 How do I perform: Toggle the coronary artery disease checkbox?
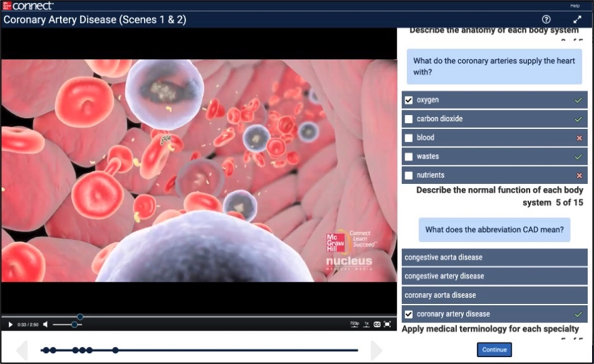[x=409, y=314]
